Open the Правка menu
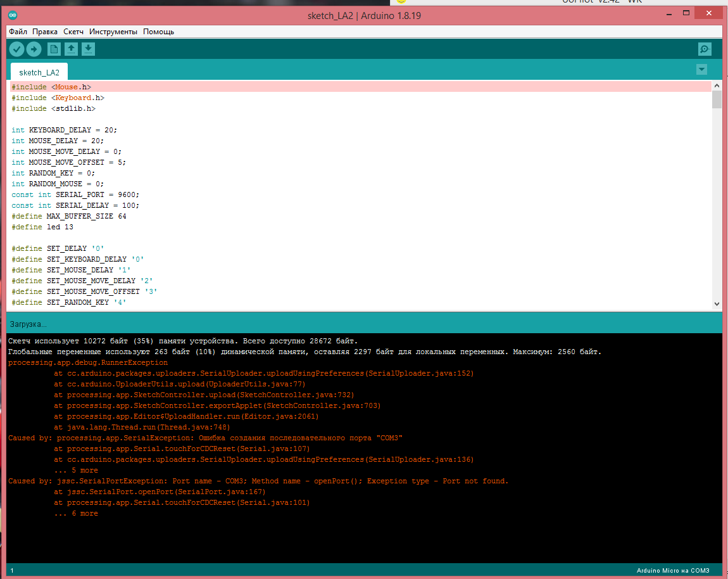The image size is (728, 579). [x=45, y=32]
